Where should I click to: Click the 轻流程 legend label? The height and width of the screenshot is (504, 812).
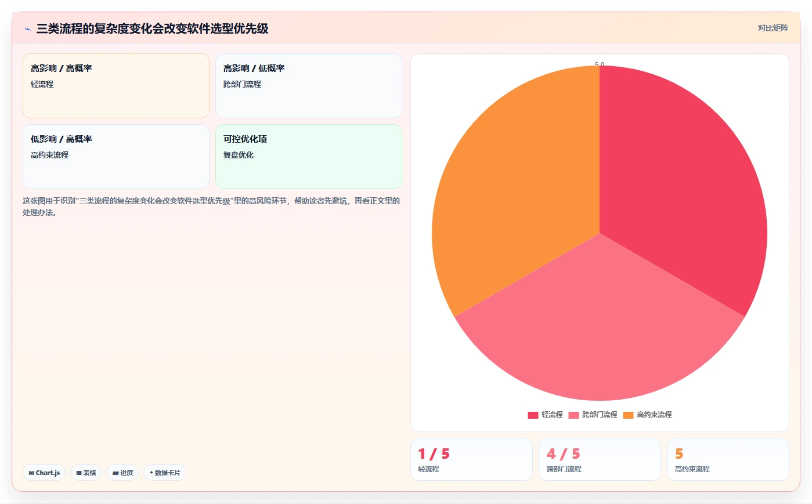click(x=552, y=415)
